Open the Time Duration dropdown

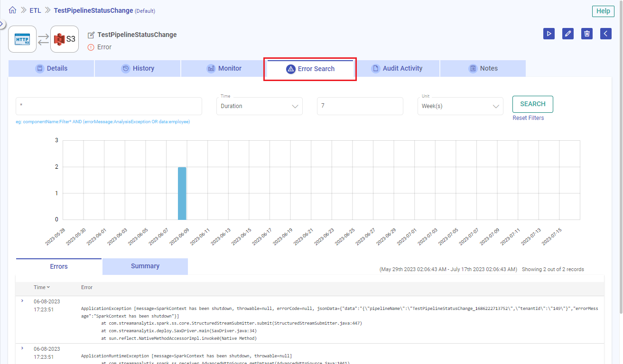point(259,106)
